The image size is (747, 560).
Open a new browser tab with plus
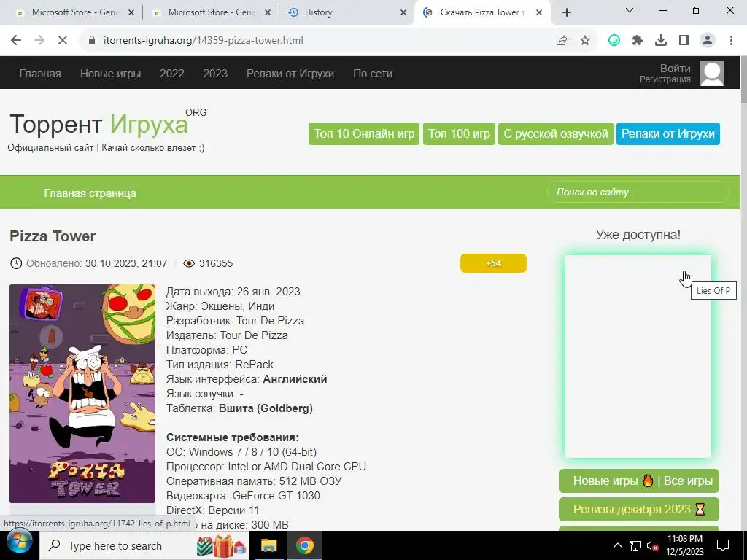pos(566,12)
